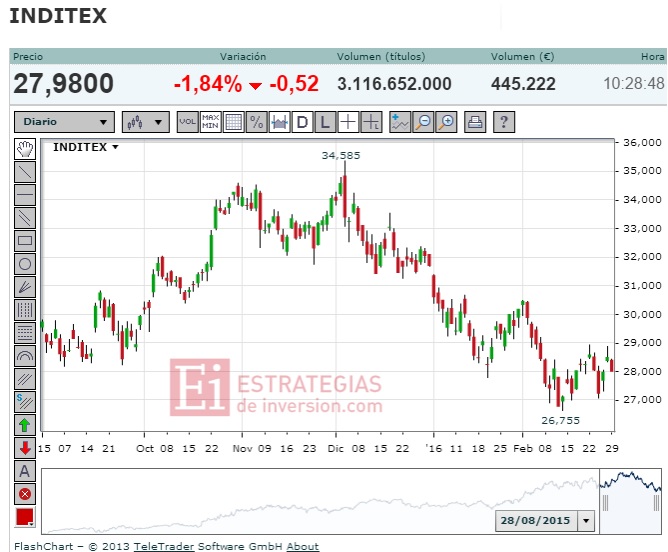
Task: Click the 445.222 euro volume value
Action: tap(523, 84)
